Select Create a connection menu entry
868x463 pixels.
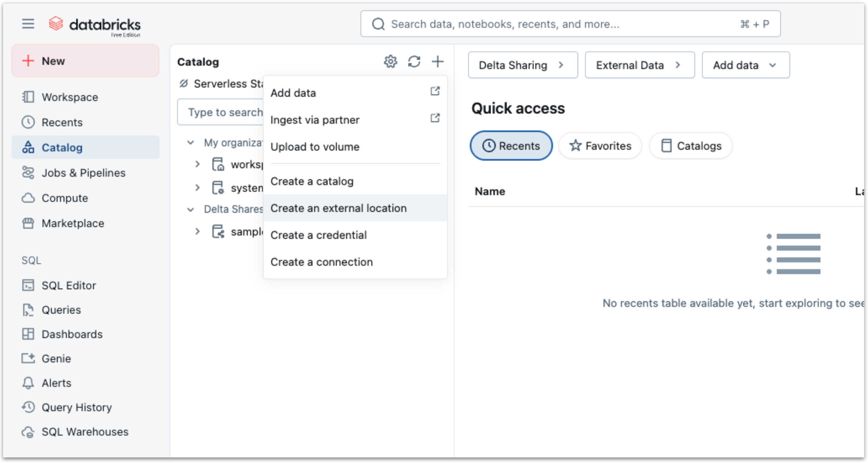[322, 262]
